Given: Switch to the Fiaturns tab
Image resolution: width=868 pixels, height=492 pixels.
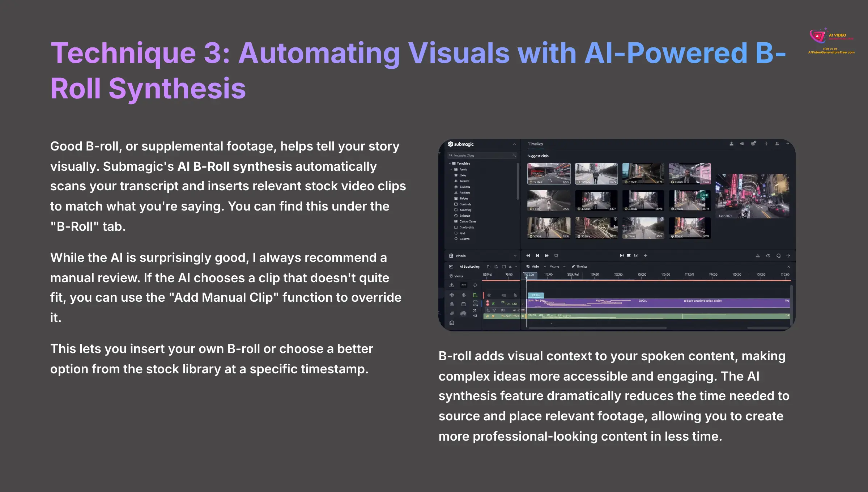Looking at the screenshot, I should click(554, 267).
